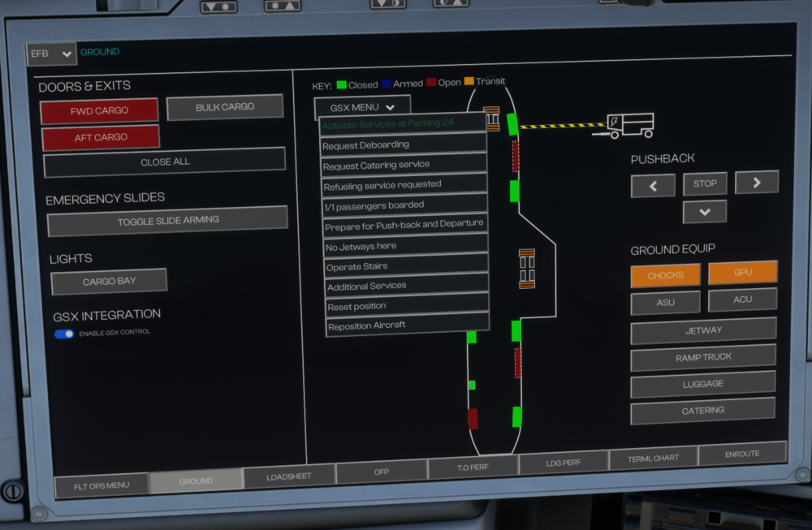Click the overwing emergency exit icon

click(x=528, y=269)
